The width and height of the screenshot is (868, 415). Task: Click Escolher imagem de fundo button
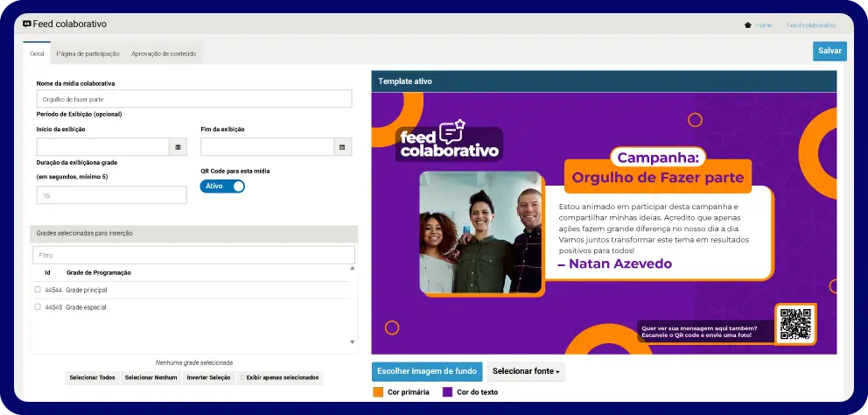pos(427,371)
